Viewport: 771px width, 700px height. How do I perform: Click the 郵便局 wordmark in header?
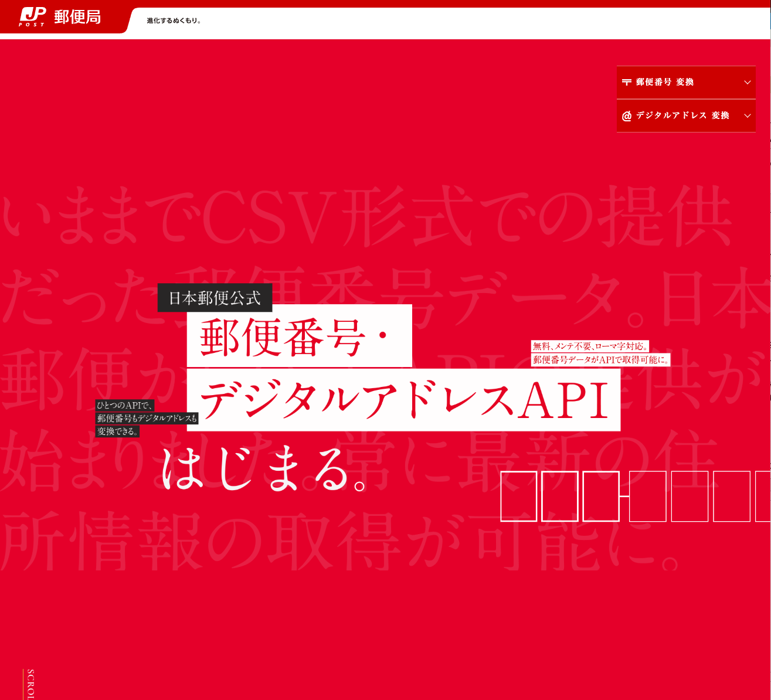click(77, 17)
